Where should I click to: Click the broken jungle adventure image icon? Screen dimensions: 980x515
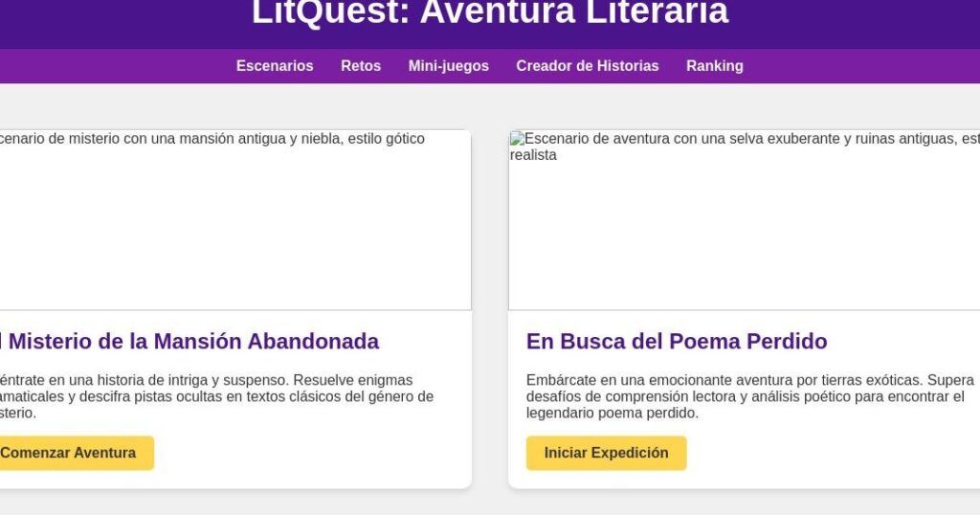click(517, 138)
